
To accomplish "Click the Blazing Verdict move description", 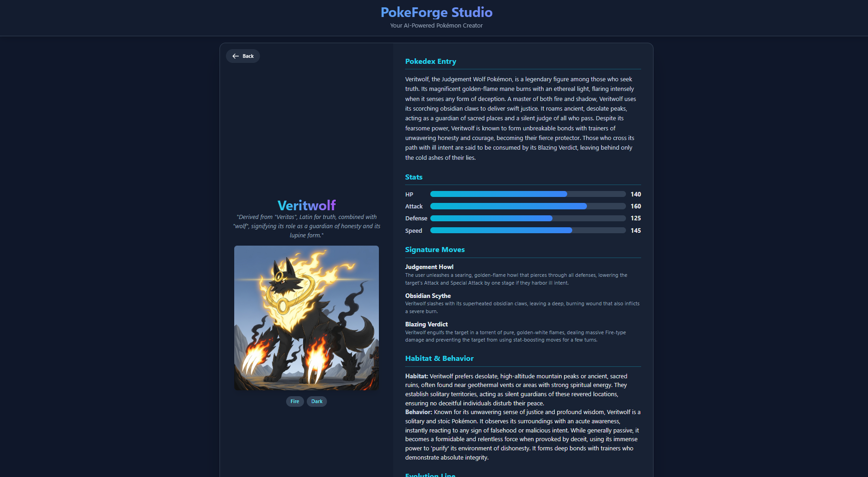I will (x=515, y=336).
